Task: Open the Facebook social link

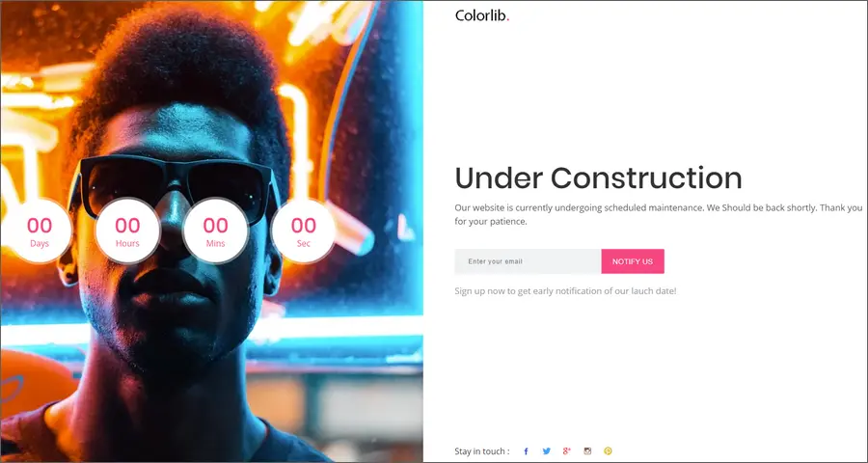Action: pyautogui.click(x=526, y=451)
